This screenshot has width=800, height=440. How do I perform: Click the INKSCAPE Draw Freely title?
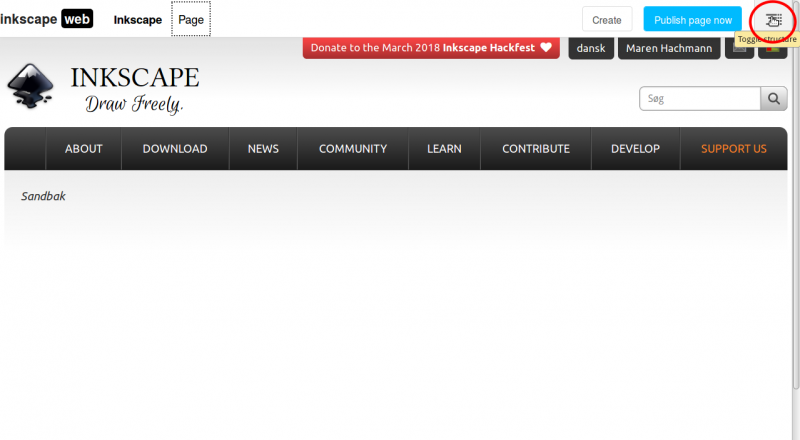click(x=135, y=89)
